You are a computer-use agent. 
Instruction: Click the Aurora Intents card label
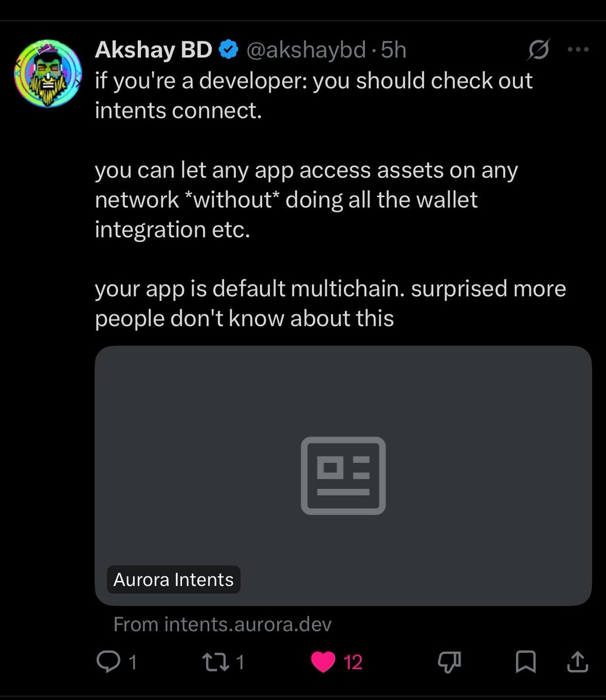pos(173,580)
